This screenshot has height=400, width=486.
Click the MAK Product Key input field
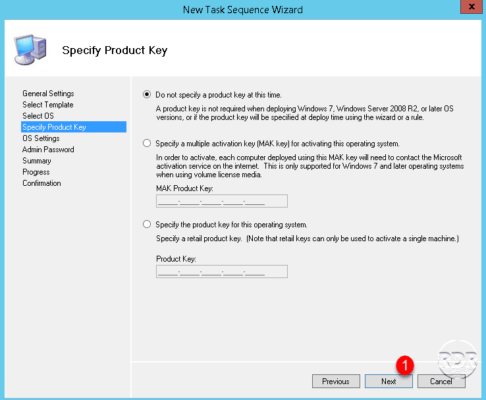(x=222, y=201)
